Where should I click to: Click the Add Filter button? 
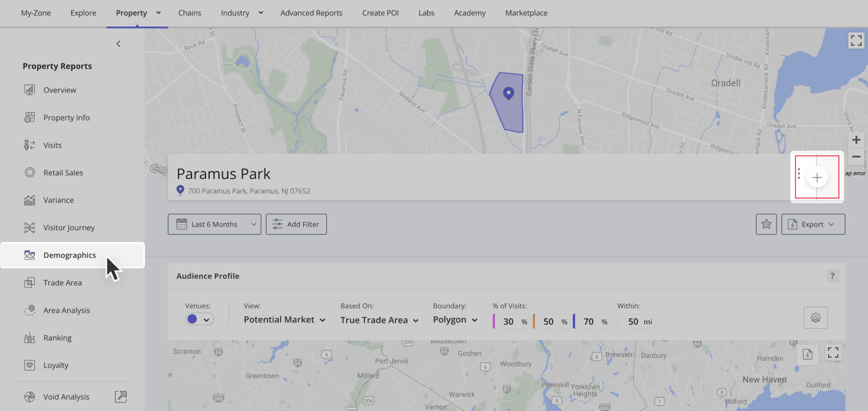tap(296, 224)
